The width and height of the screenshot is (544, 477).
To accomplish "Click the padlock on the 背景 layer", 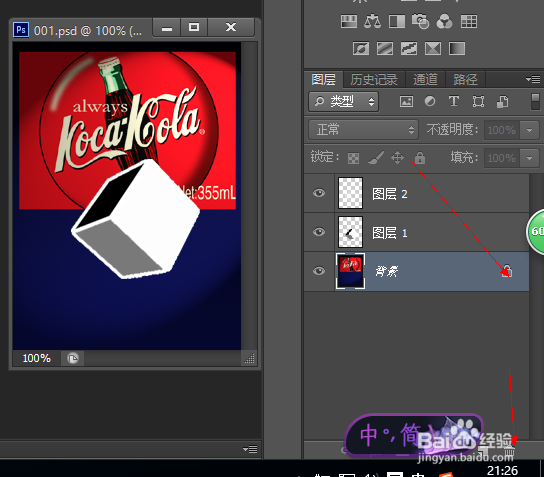I will tap(507, 271).
